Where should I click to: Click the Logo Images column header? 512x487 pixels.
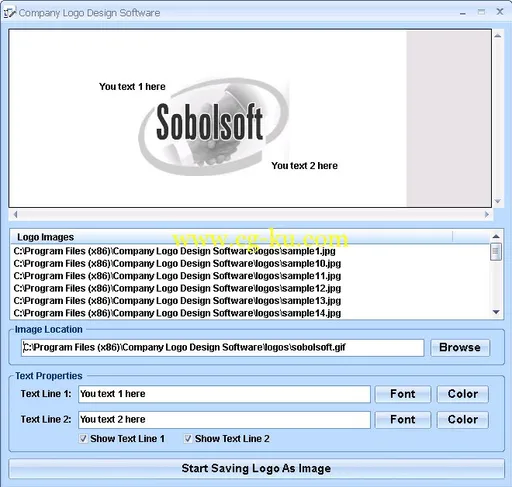pos(232,237)
